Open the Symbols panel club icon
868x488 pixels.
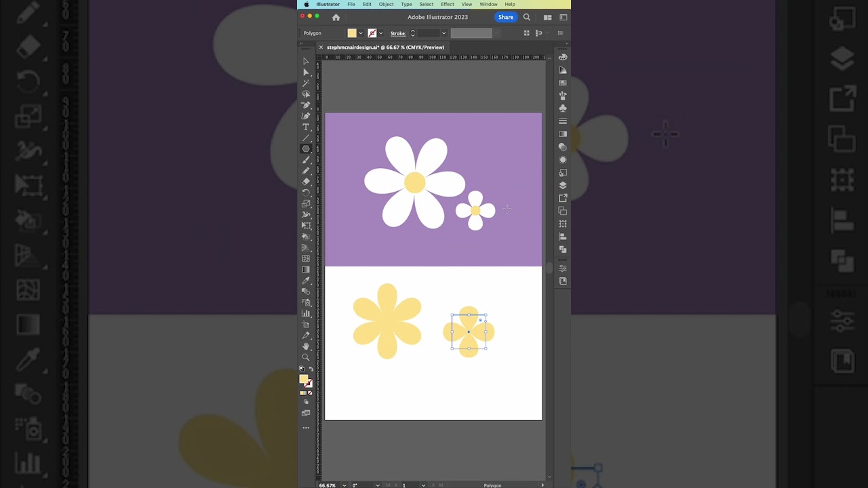[x=563, y=108]
